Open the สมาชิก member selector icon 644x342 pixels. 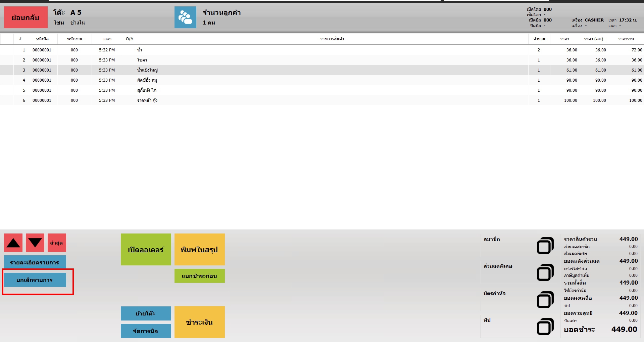click(545, 246)
